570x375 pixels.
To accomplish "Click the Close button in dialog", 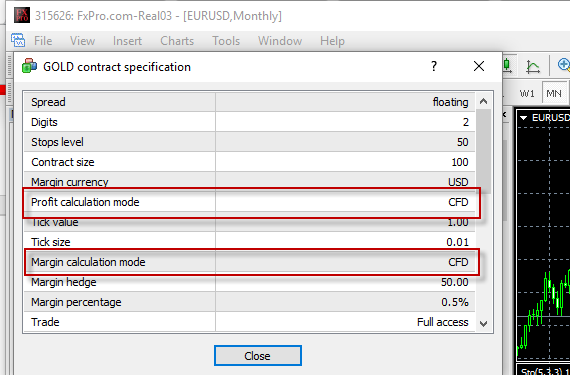I will coord(258,356).
